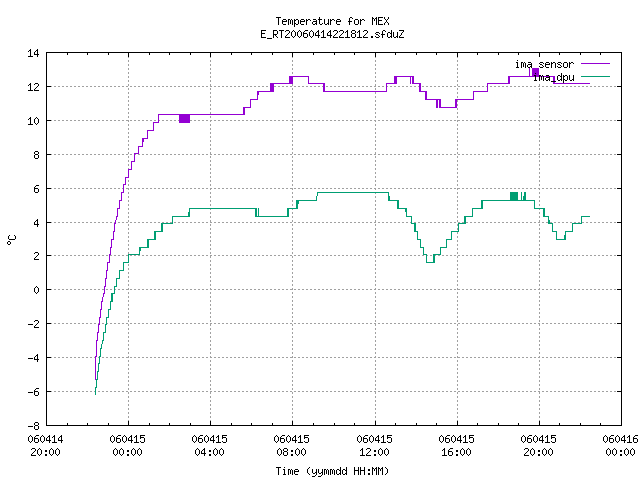
Task: Click the x-axis time label "16:00"
Action: pos(456,452)
